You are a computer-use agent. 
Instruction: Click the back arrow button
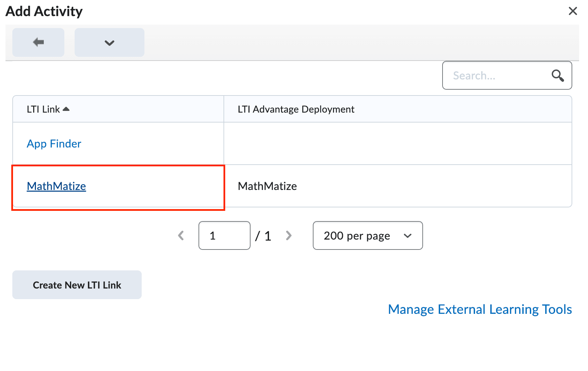click(x=38, y=42)
